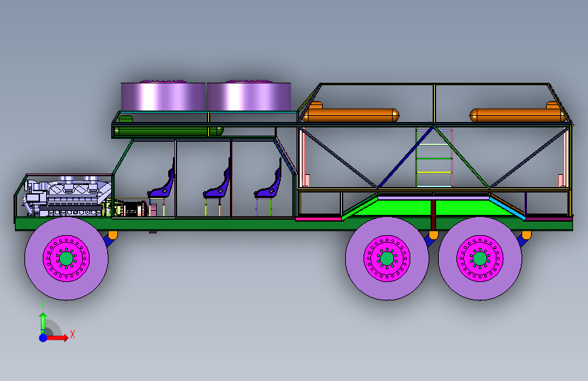Select the dark red vertical post above rear axle
Viewport: 588px width, 381px height.
(433, 215)
